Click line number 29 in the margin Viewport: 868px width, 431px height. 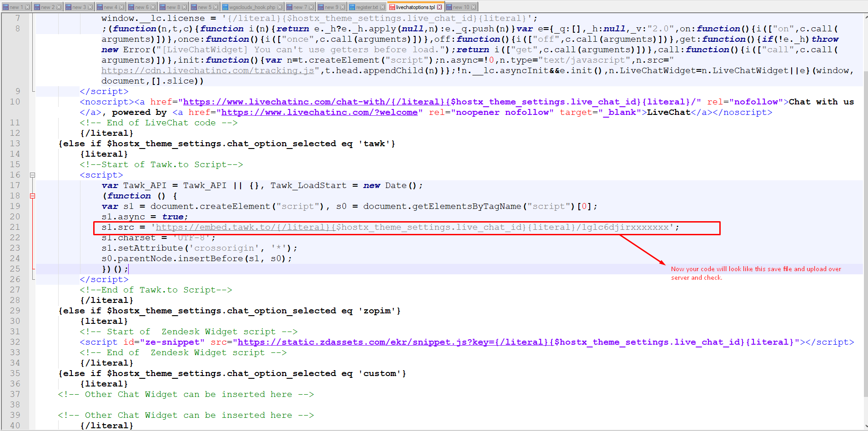click(15, 311)
